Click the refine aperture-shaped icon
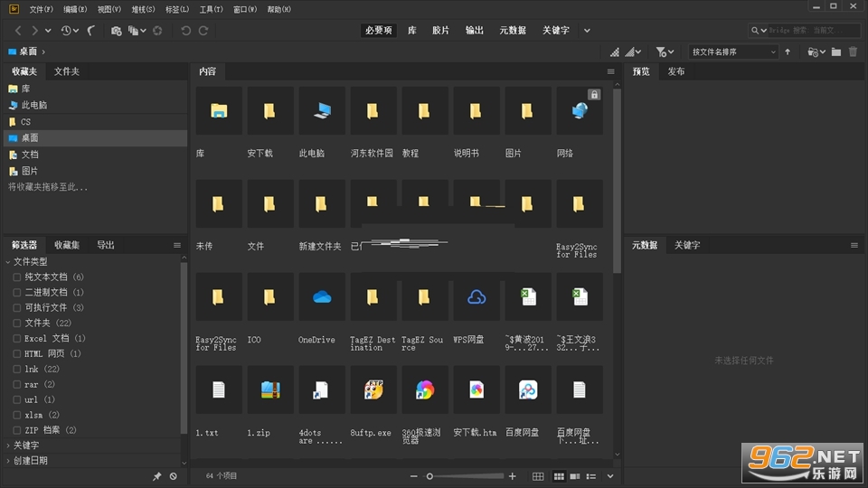Image resolution: width=868 pixels, height=488 pixels. [157, 31]
